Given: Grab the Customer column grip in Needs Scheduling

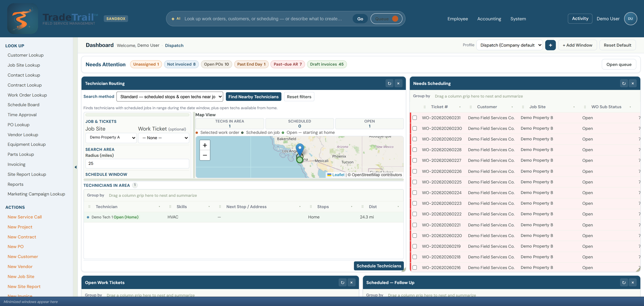Looking at the screenshot, I should (x=470, y=107).
